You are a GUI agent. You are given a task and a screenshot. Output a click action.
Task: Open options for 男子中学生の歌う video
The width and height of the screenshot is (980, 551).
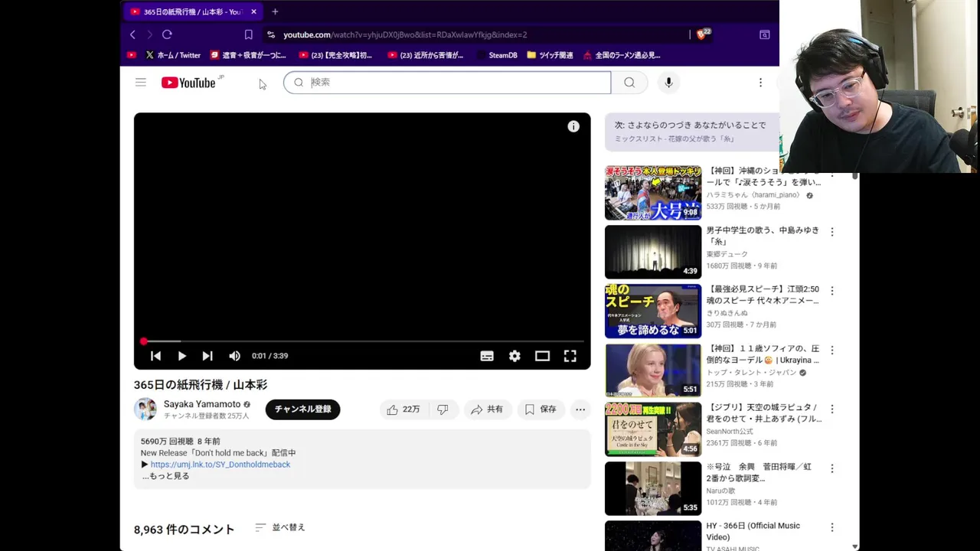click(832, 232)
